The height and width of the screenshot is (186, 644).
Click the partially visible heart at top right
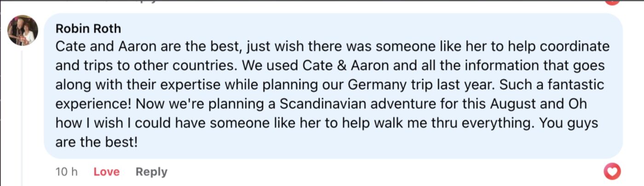pyautogui.click(x=612, y=1)
